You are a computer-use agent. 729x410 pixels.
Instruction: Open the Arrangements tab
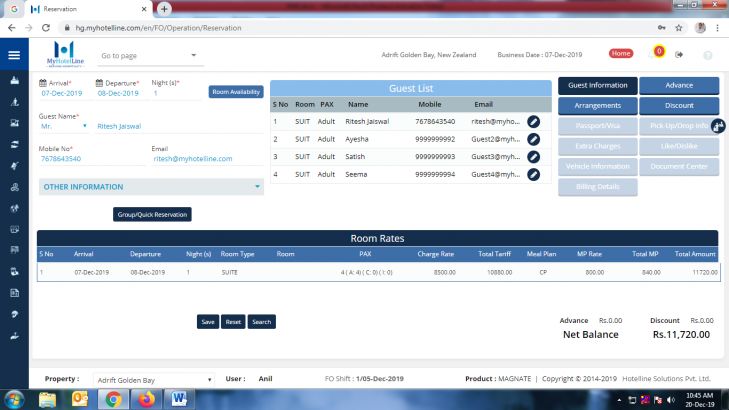pos(597,105)
